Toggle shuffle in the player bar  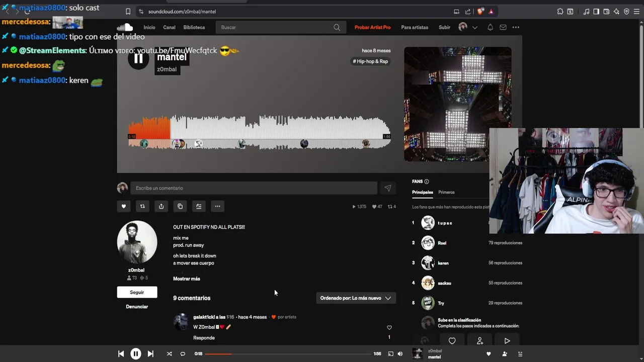point(169,354)
